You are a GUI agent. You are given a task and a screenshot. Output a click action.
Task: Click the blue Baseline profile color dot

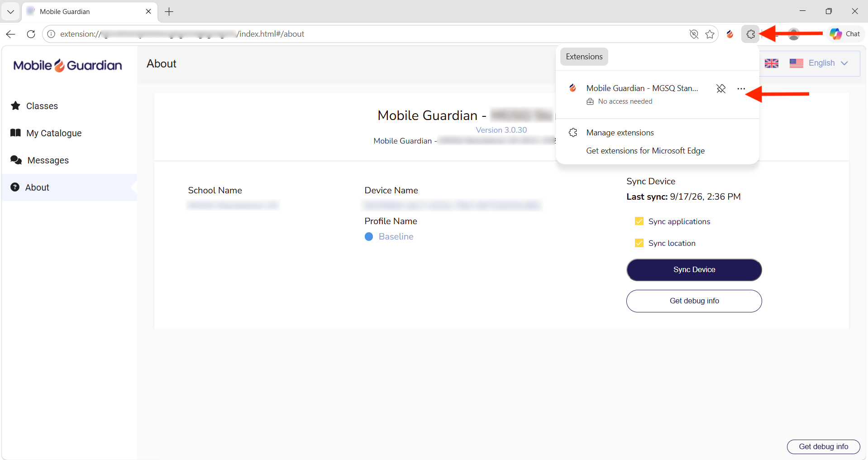click(x=369, y=237)
